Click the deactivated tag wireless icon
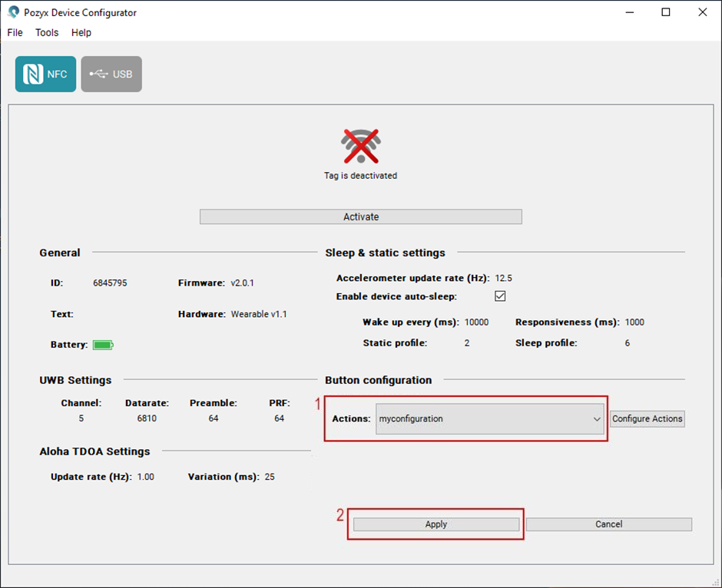Screen dimensions: 722x588 tap(361, 146)
